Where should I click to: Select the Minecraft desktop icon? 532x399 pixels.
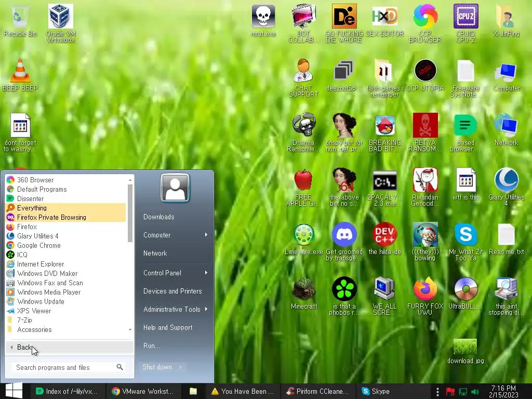(x=303, y=294)
